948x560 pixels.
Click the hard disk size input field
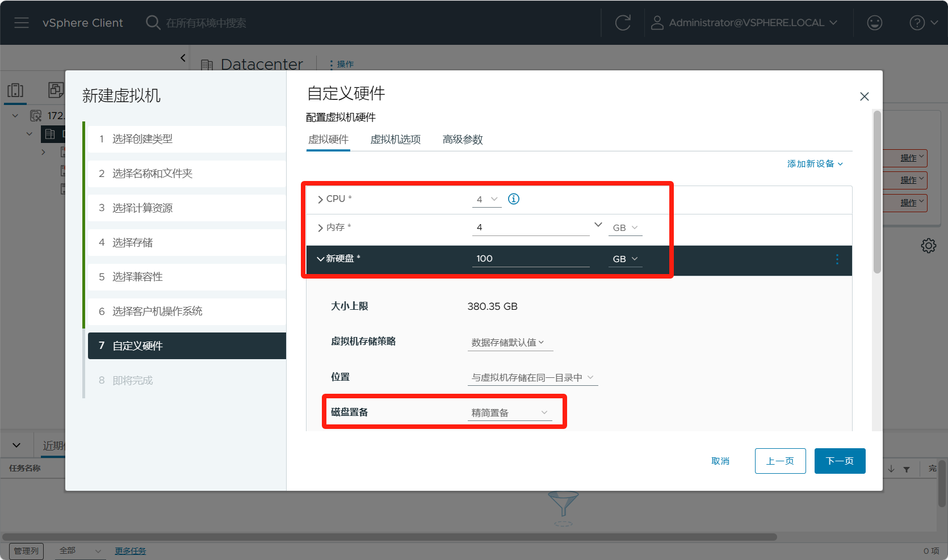(x=530, y=259)
